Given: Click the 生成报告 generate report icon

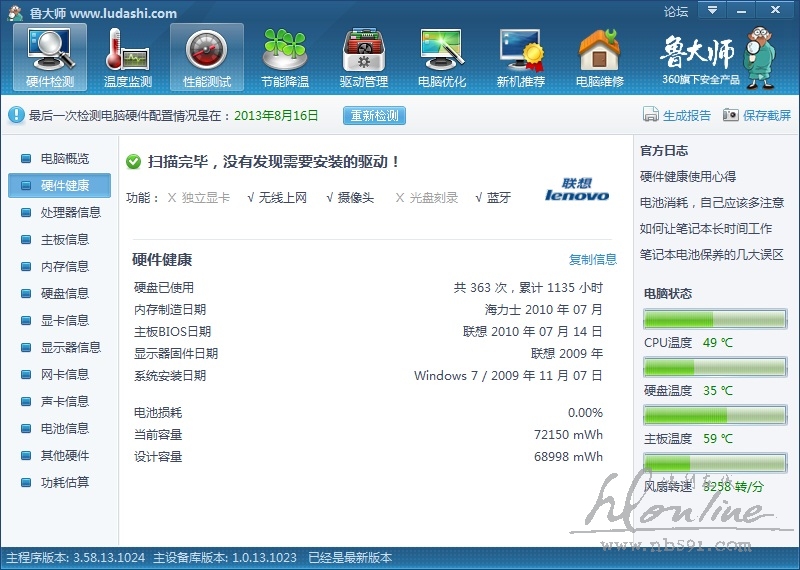Looking at the screenshot, I should click(651, 115).
